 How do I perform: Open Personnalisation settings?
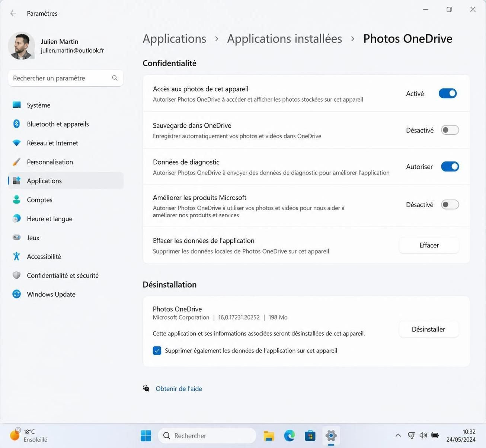pos(65,162)
